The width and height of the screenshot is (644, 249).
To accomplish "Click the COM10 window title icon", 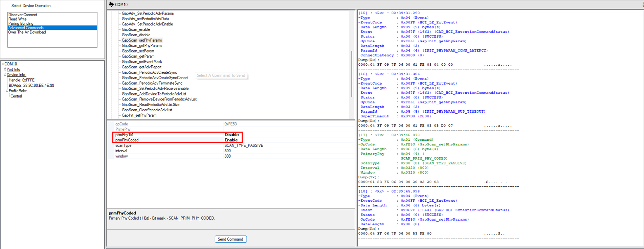I will [111, 4].
